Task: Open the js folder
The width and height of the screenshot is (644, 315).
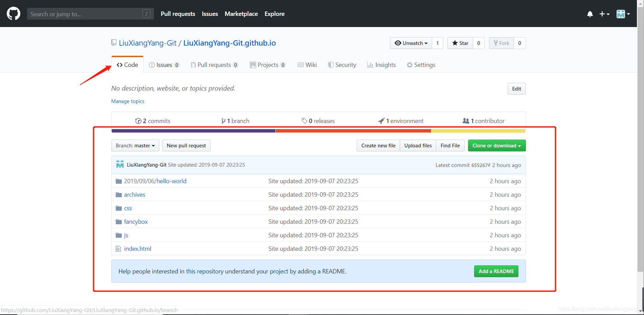Action: pos(126,235)
